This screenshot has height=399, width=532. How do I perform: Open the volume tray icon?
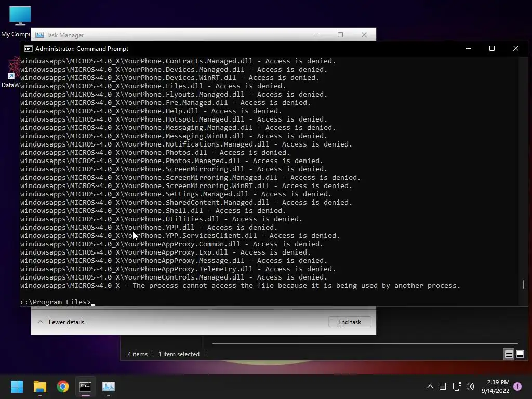[x=470, y=387]
